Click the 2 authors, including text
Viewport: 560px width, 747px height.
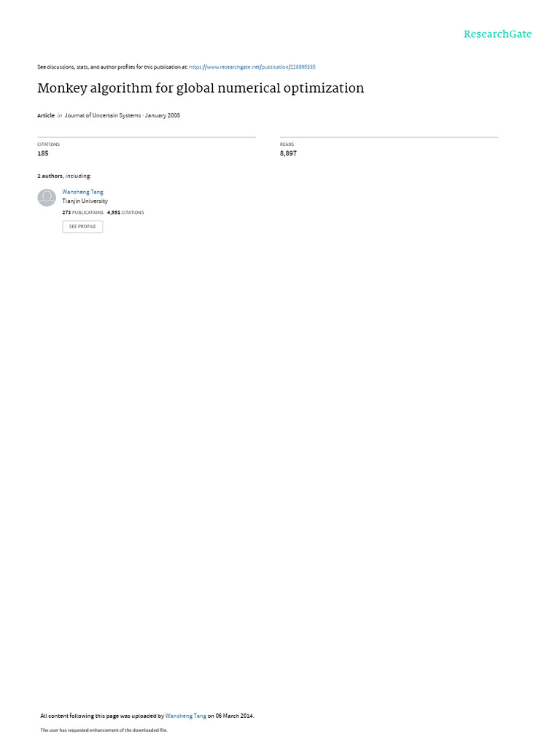pos(64,177)
